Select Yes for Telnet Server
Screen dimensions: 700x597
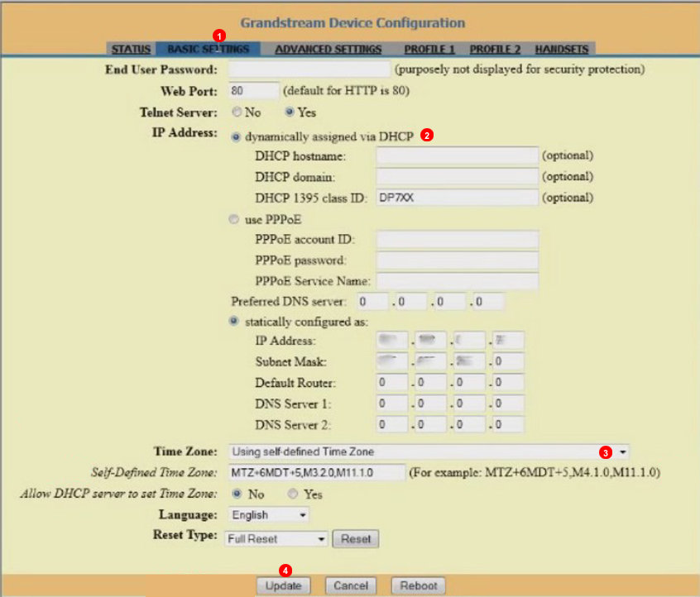290,112
